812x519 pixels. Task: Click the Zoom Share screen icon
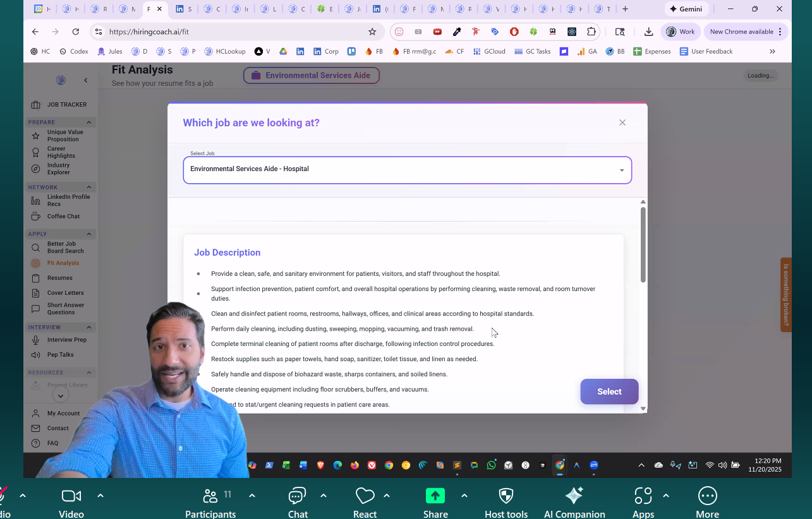pos(435,496)
